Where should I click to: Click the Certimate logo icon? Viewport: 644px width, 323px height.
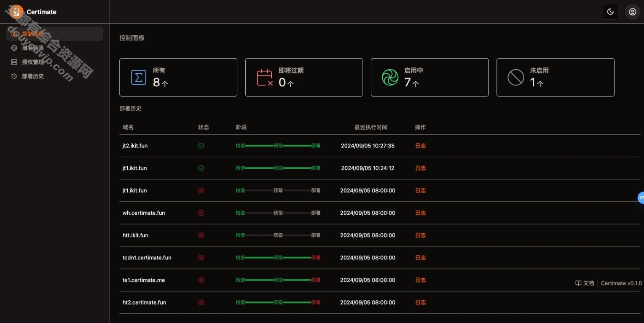[x=16, y=12]
